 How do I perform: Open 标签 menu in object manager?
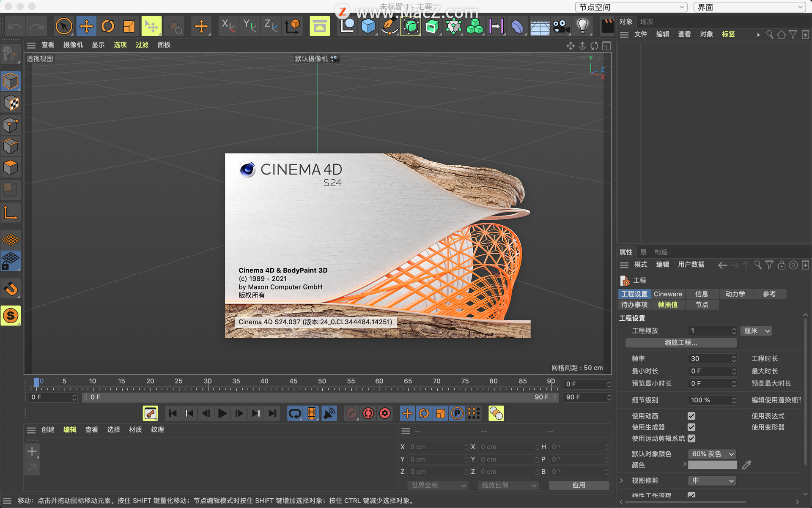click(728, 34)
